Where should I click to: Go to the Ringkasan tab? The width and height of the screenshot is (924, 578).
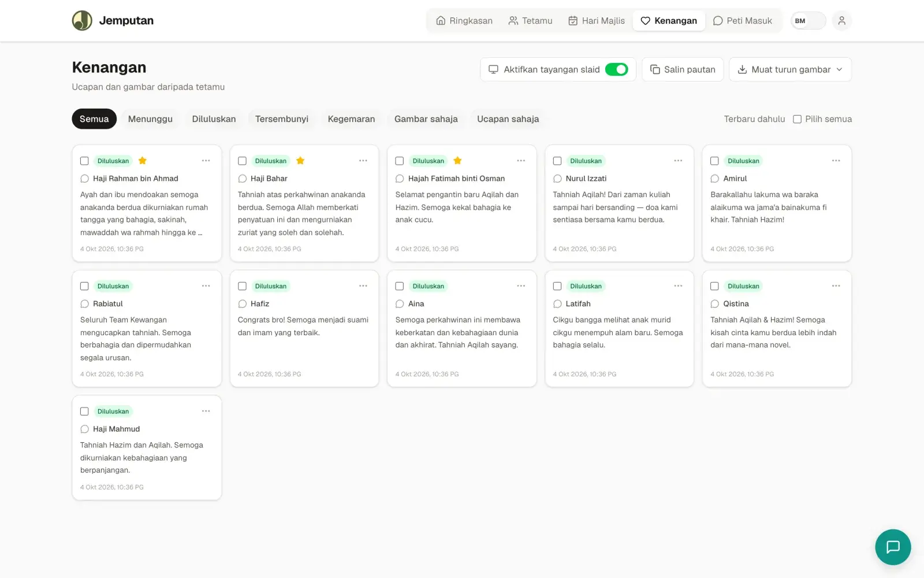point(464,21)
